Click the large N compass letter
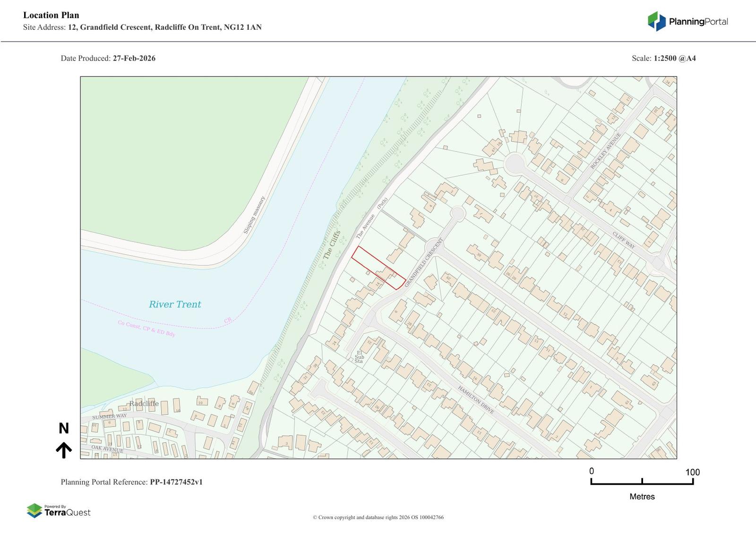756x535 pixels. (64, 429)
